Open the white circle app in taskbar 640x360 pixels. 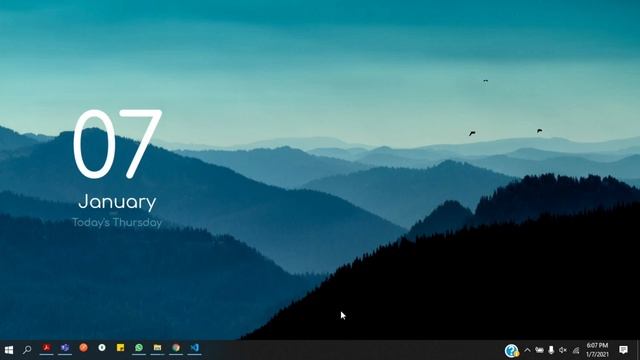(x=102, y=348)
